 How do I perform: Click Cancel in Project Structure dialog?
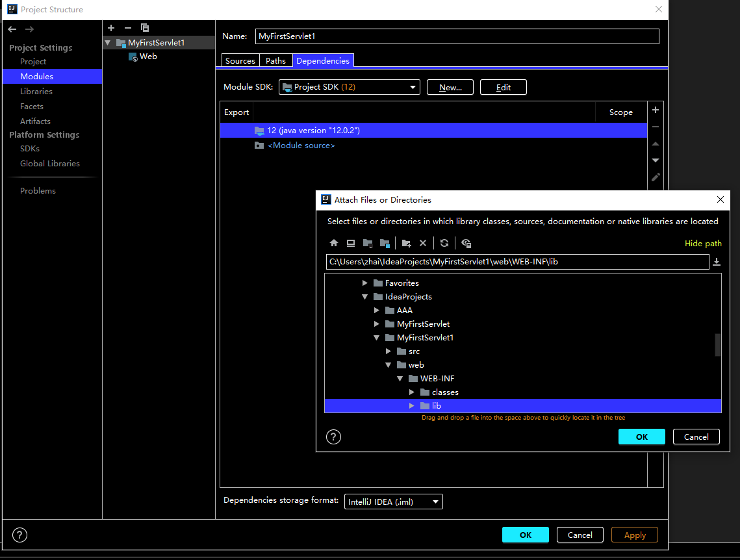[x=580, y=535]
